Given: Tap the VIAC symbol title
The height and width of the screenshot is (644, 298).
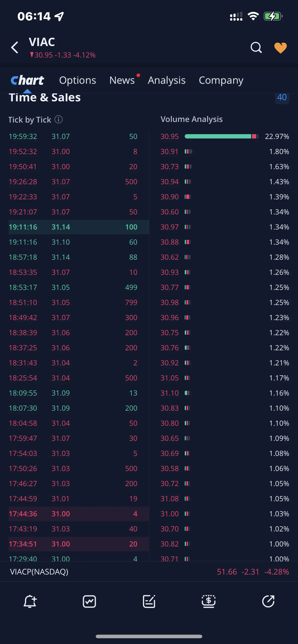Looking at the screenshot, I should [x=42, y=42].
